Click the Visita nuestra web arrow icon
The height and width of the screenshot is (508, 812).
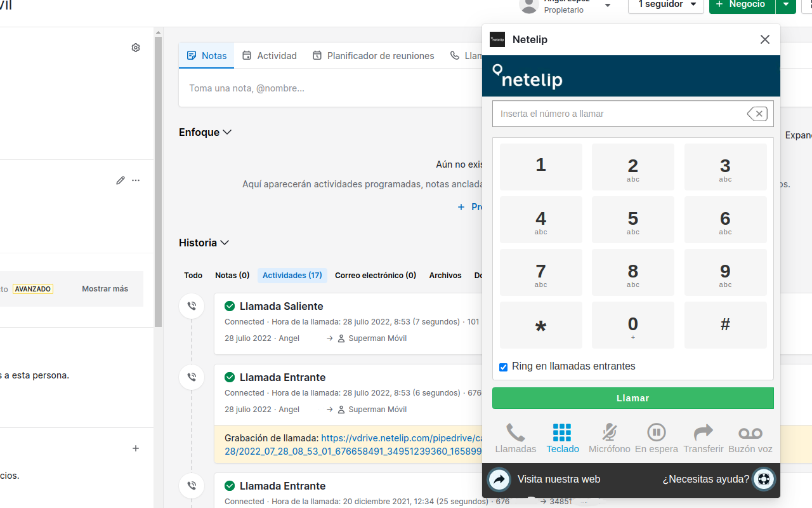coord(499,479)
